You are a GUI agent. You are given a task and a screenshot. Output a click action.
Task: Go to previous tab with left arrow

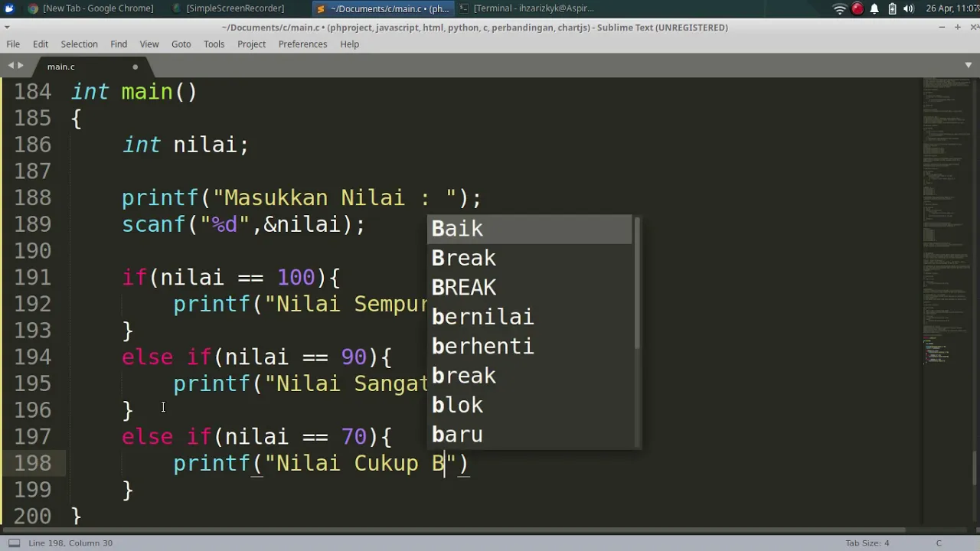point(11,66)
